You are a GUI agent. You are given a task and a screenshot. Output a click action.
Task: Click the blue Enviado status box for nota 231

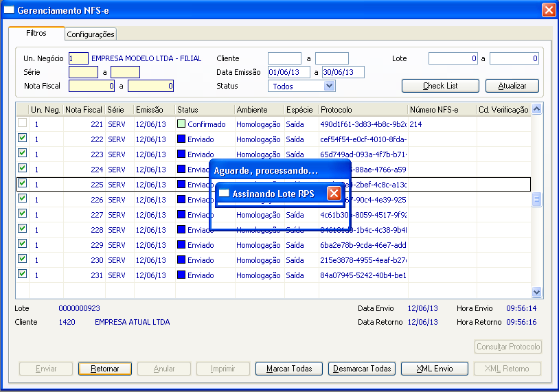click(x=181, y=275)
